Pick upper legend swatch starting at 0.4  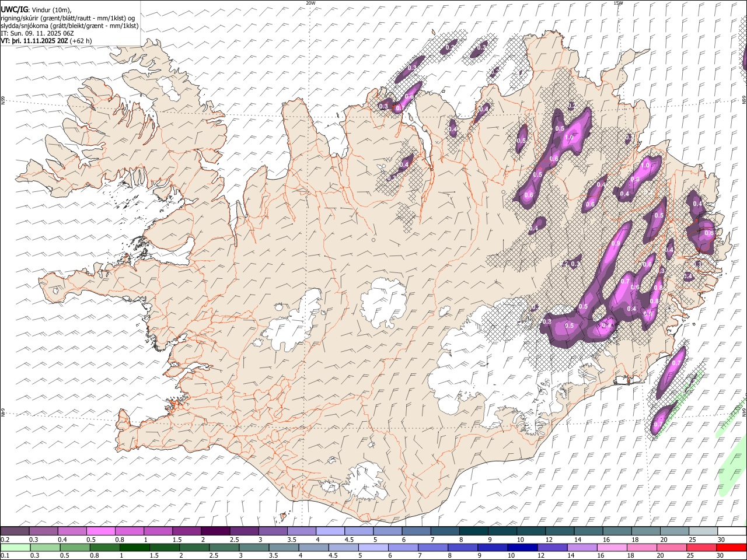click(x=72, y=531)
